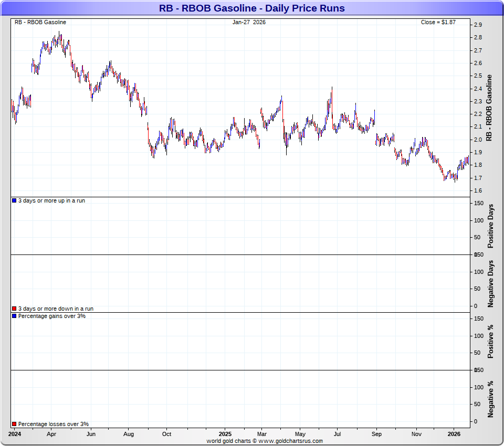Click the 2.9 price level on the y-axis
Viewport: 504px width, 446px height.
pyautogui.click(x=478, y=25)
